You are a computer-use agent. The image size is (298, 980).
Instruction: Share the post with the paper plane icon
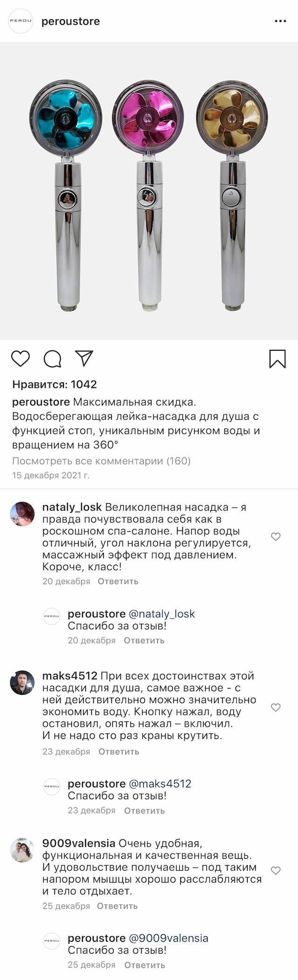[84, 358]
